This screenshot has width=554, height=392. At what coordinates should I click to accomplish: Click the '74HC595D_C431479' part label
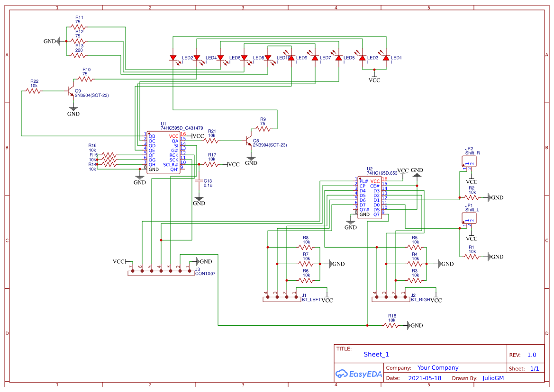182,128
